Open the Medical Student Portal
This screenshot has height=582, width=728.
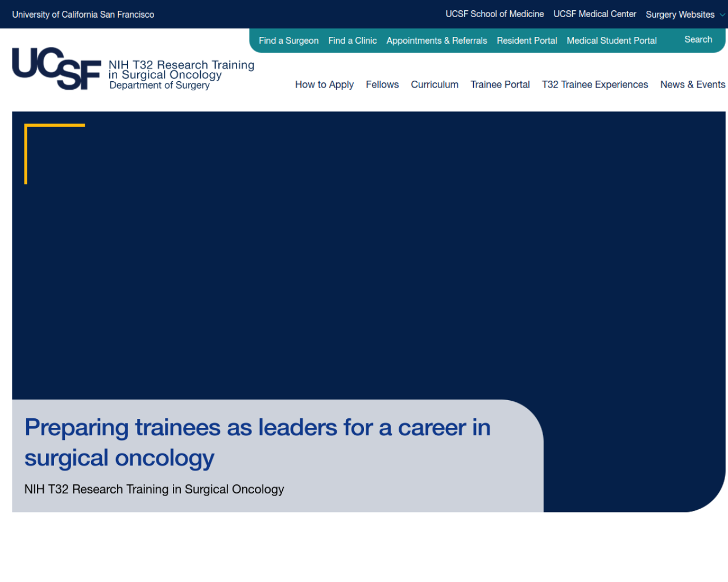pyautogui.click(x=611, y=40)
